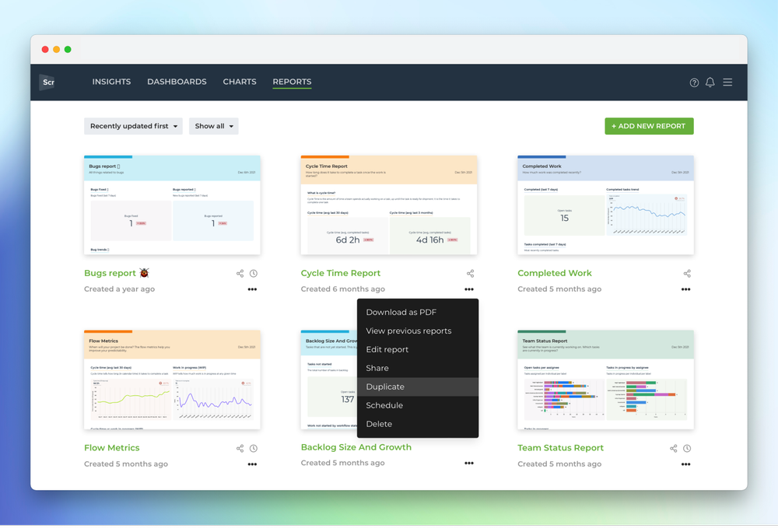Select View previous reports menu entry
The width and height of the screenshot is (778, 532).
point(418,331)
